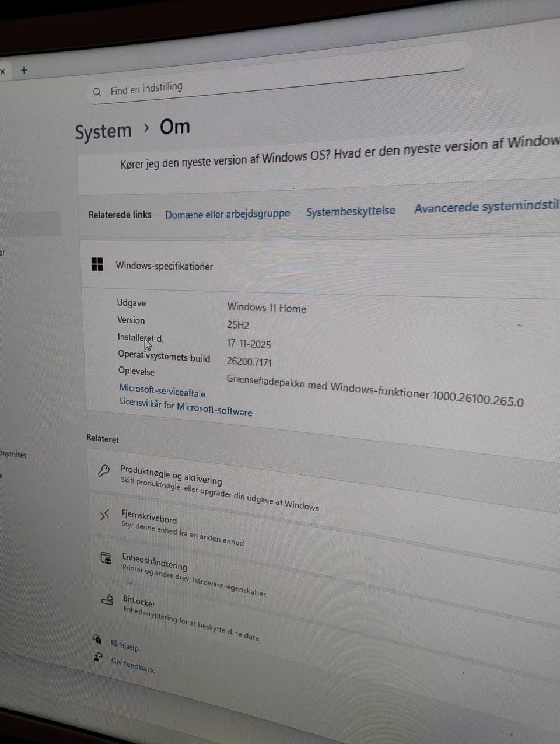Click the 'Installeret d.' label
This screenshot has height=744, width=560.
[141, 337]
